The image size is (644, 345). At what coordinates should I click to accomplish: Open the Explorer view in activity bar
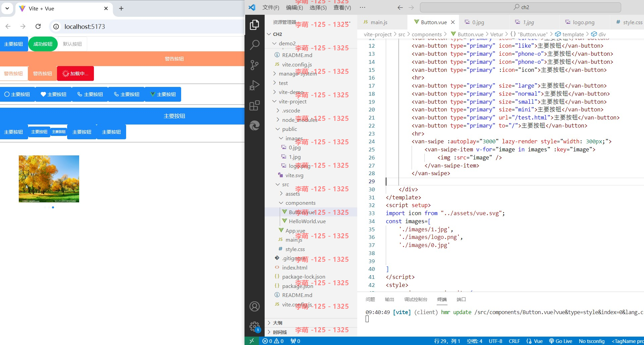coord(255,25)
